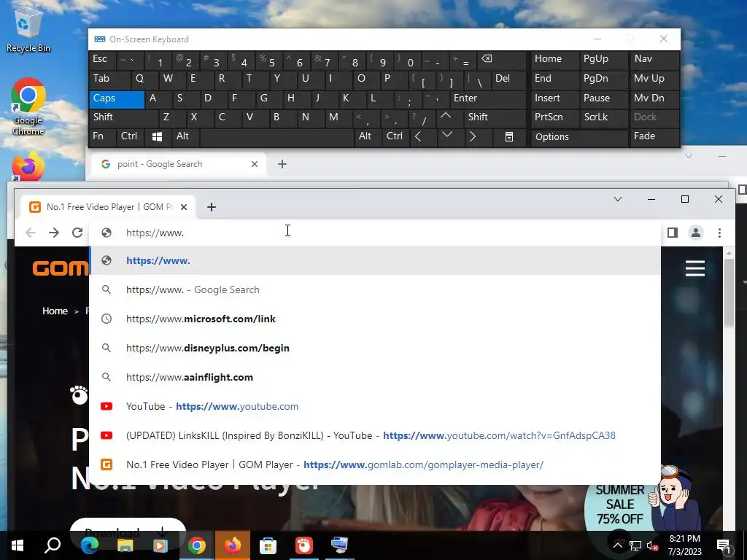
Task: Click the Fade key on the keyboard
Action: [654, 136]
